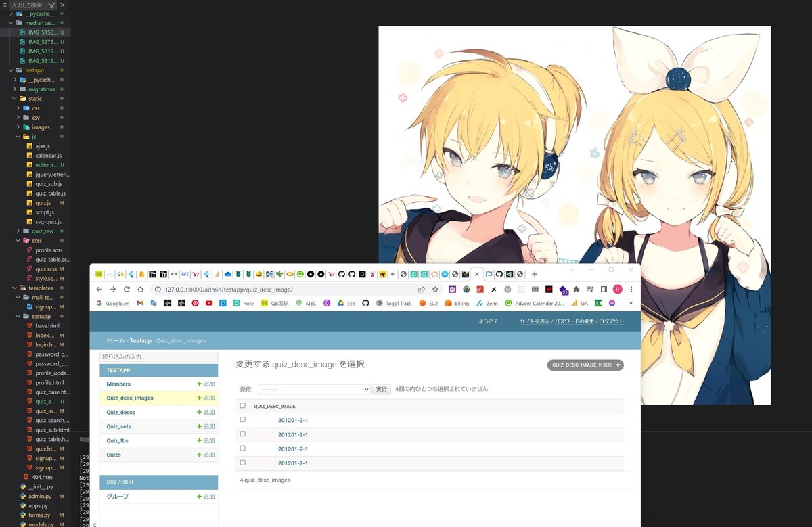
Task: Close the VS Code explorer search box
Action: [63, 5]
